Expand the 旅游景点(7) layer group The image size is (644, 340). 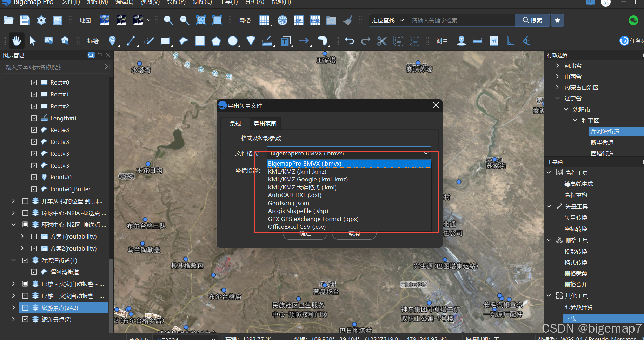pos(13,319)
